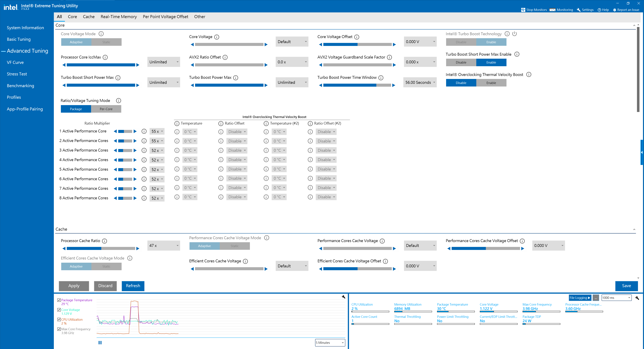This screenshot has width=644, height=349.
Task: Switch to the Core tab
Action: [72, 17]
